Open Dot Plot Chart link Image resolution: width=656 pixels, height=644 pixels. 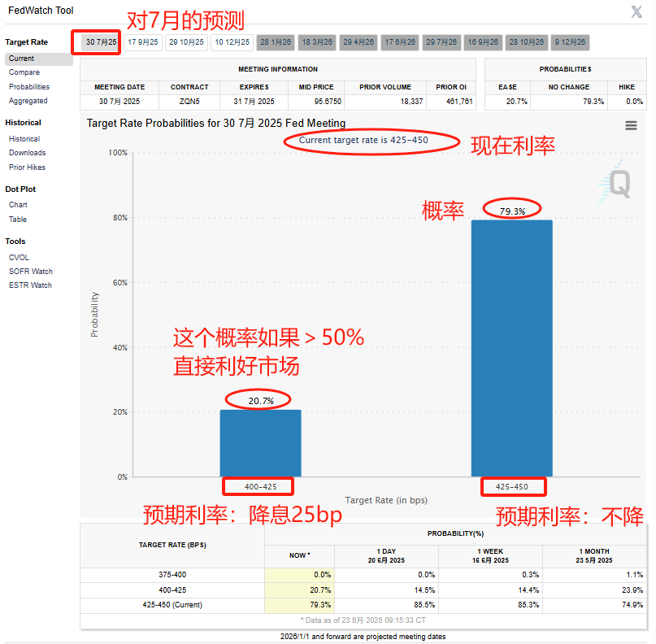18,205
